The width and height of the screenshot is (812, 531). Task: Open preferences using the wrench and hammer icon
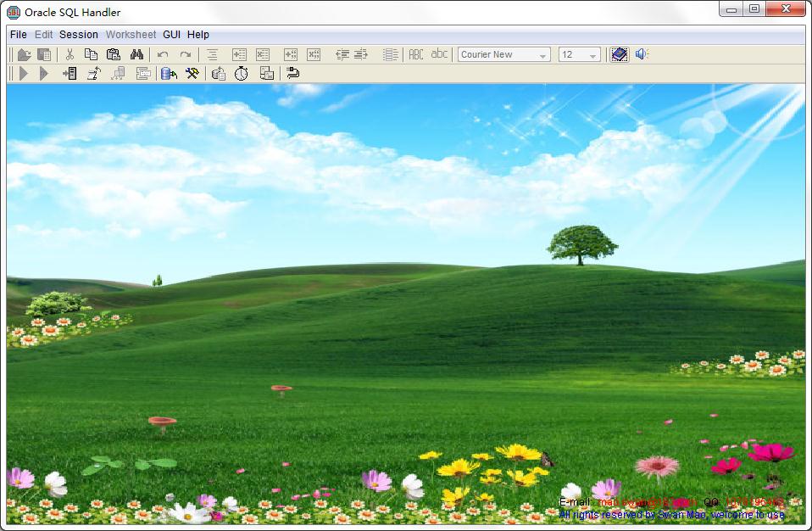(191, 72)
